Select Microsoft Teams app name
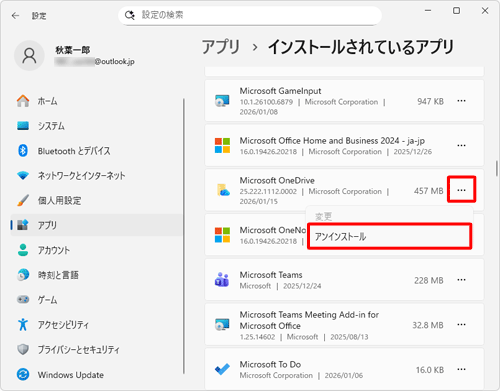The height and width of the screenshot is (391, 500). (271, 275)
